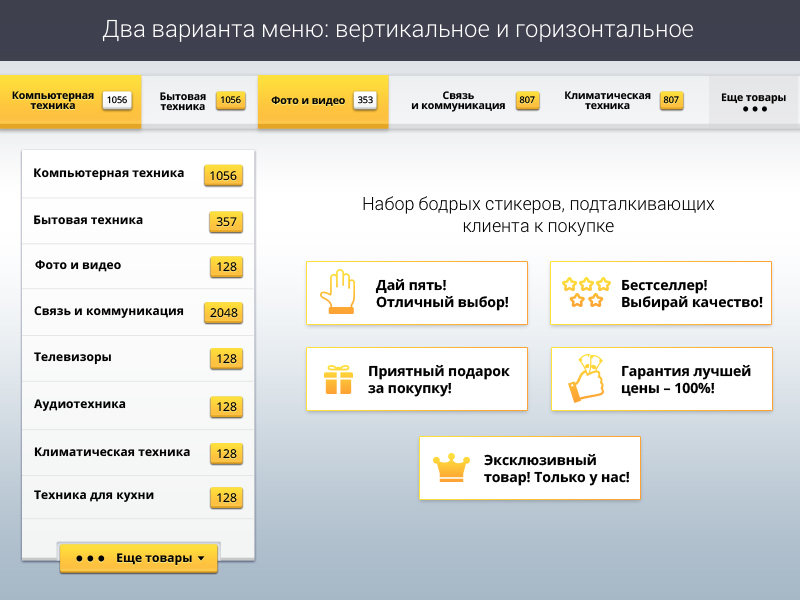800x600 pixels.
Task: Click the hand icon on Дай пять sticker
Action: (338, 291)
